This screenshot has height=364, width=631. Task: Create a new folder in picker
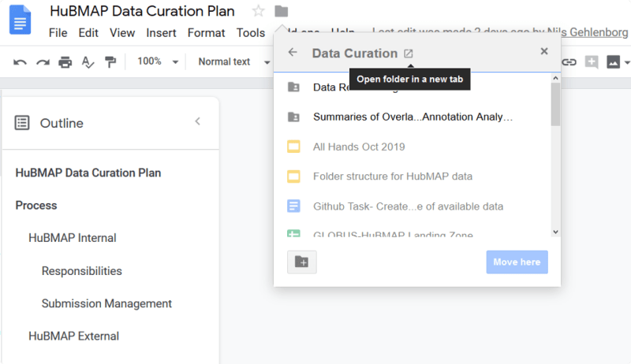coord(302,262)
